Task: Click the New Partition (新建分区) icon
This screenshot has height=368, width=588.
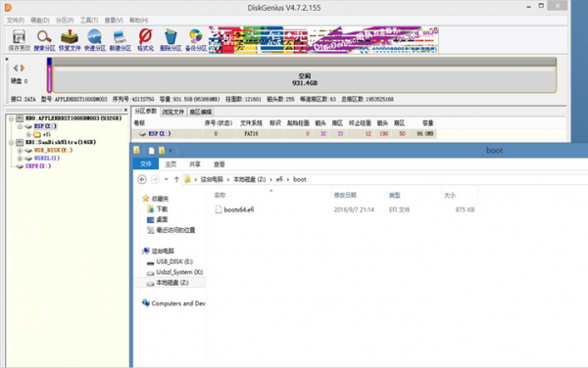Action: tap(120, 40)
